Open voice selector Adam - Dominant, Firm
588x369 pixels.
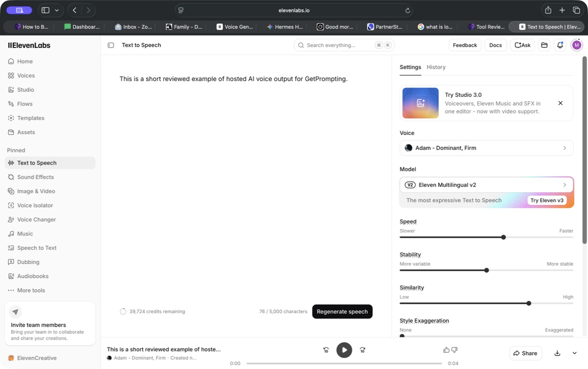point(486,148)
